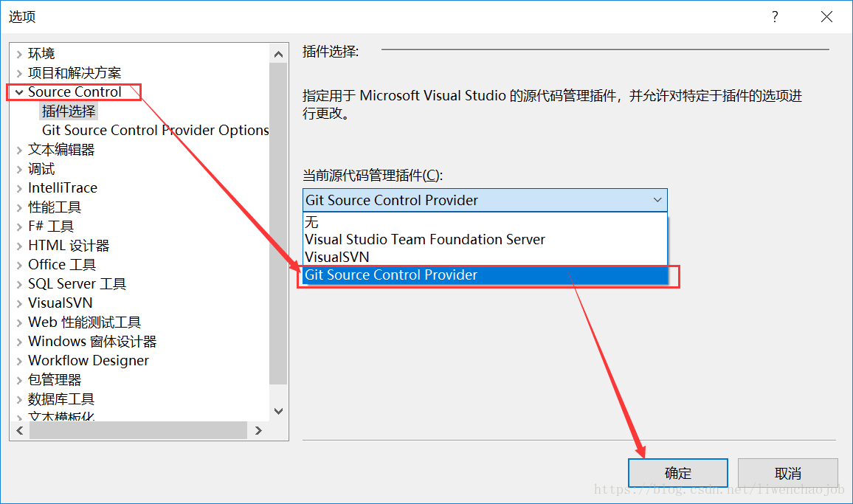Screen dimensions: 853x504
Task: Click the 确定 button
Action: coord(678,473)
